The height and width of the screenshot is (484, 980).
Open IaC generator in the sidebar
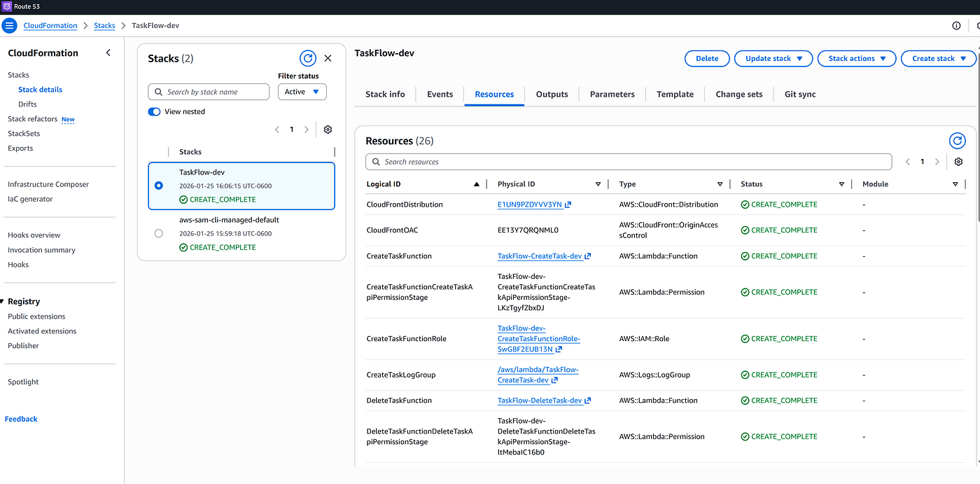(x=30, y=200)
